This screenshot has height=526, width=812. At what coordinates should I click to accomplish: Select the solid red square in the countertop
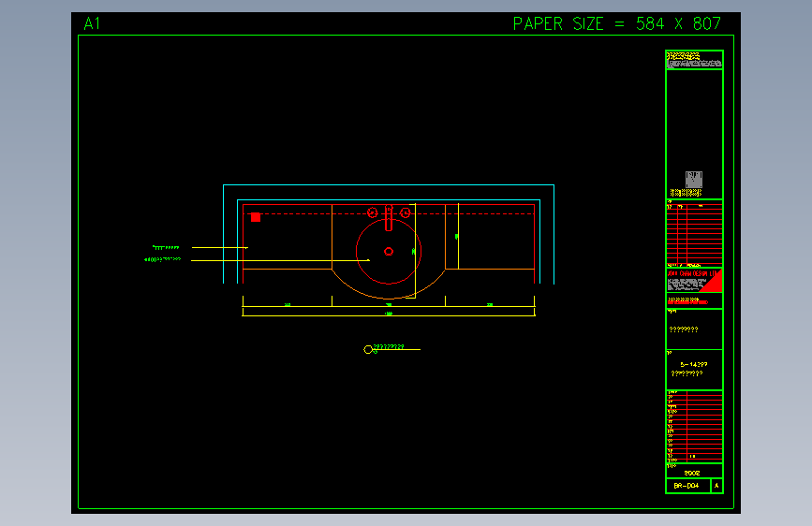click(x=256, y=217)
